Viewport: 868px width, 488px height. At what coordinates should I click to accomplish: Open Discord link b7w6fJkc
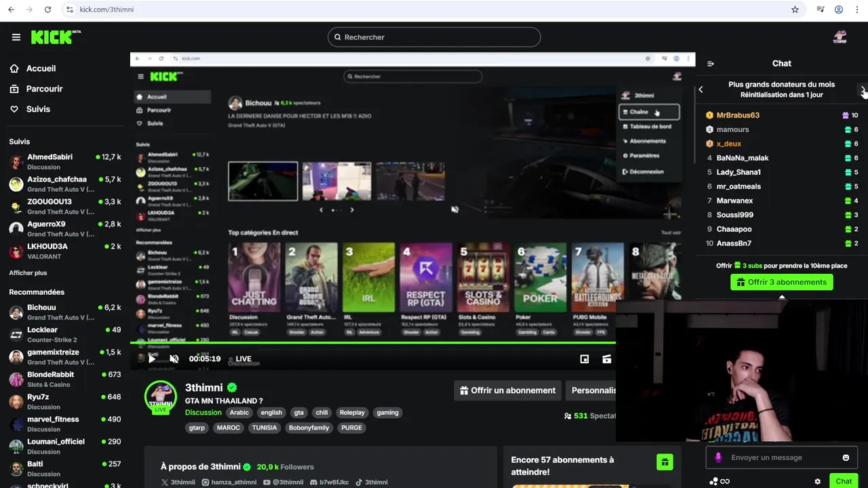pos(329,483)
